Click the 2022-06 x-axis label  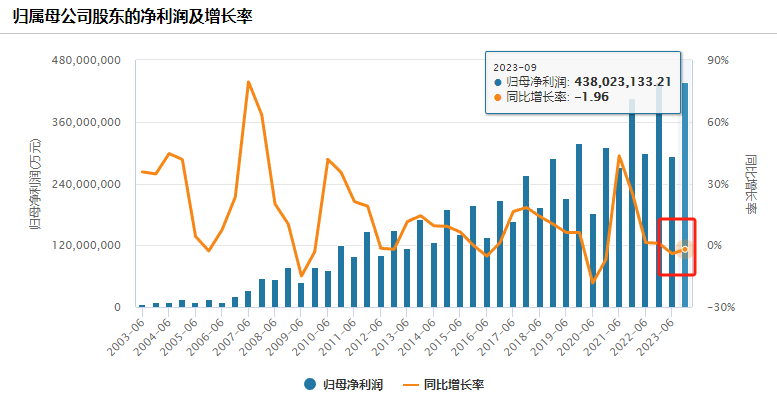pyautogui.click(x=628, y=337)
